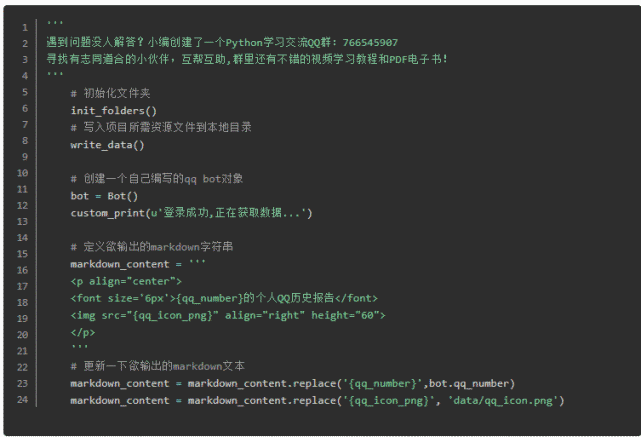Click the <p align="center"> tag line

click(x=126, y=281)
